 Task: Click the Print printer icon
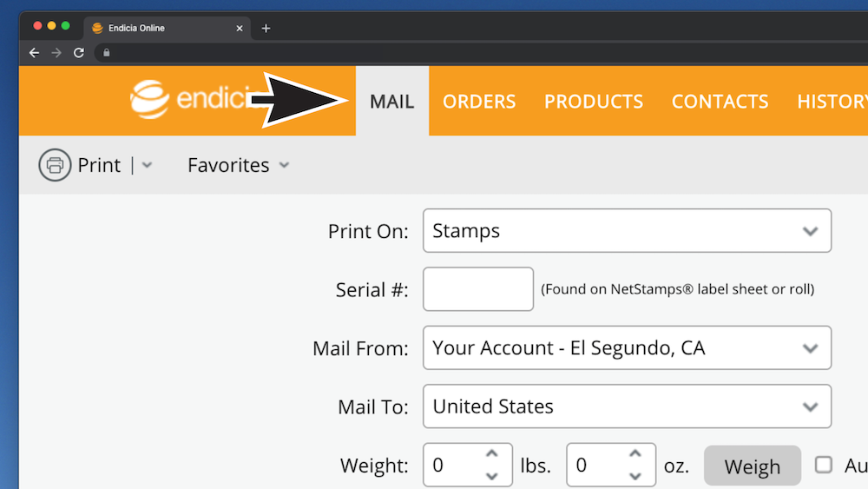click(55, 165)
